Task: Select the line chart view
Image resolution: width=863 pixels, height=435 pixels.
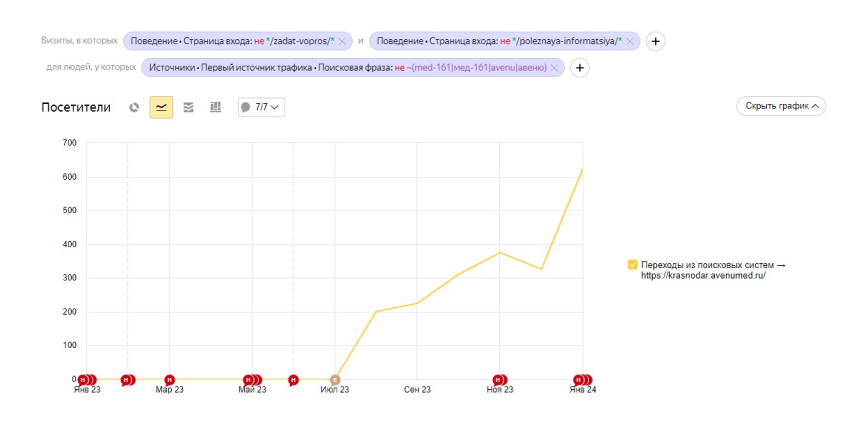Action: pyautogui.click(x=161, y=107)
